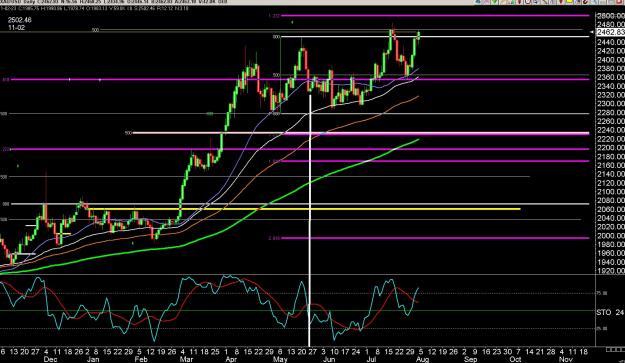Select the crosshair price readout 2502.46
Image resolution: width=625 pixels, height=363 pixels.
pyautogui.click(x=20, y=20)
